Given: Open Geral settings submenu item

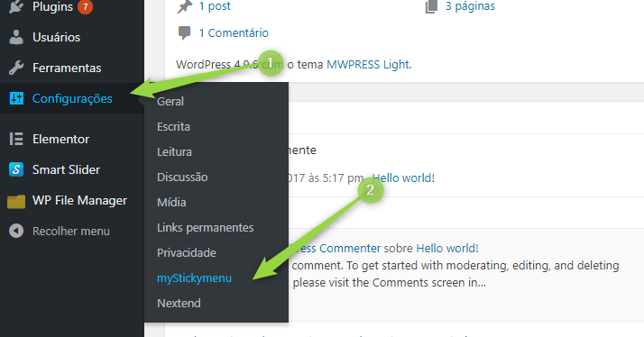Looking at the screenshot, I should click(x=170, y=102).
